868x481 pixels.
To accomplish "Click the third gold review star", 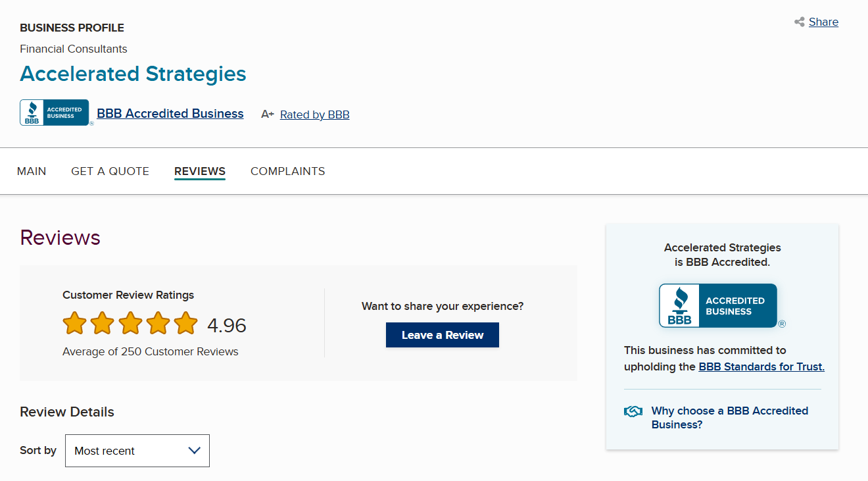I will point(130,324).
